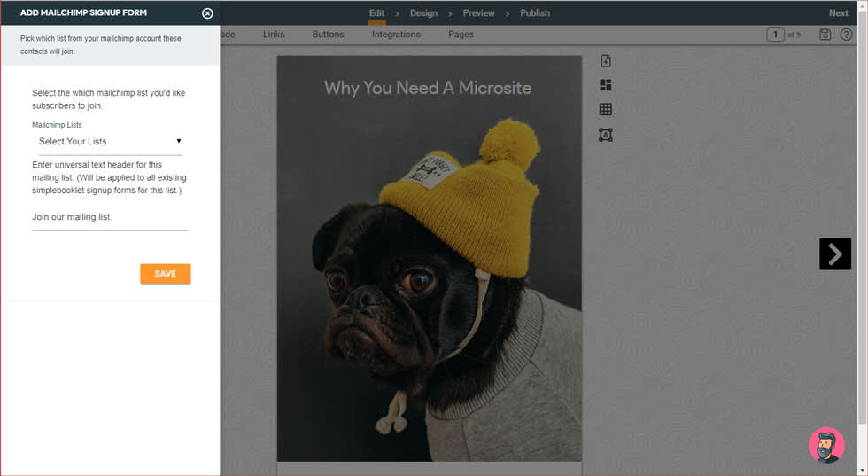This screenshot has width=868, height=476.
Task: Open the help question mark icon
Action: point(846,35)
